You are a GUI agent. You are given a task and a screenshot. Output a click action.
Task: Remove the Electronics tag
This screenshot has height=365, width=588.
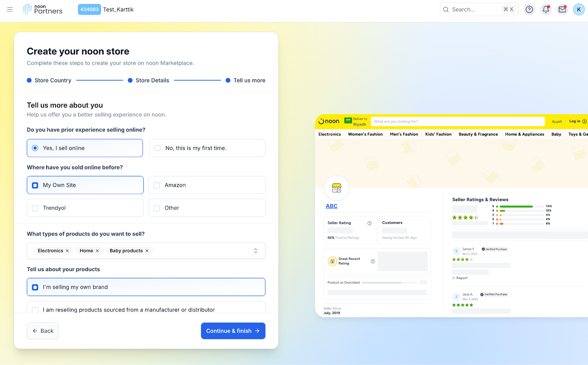coord(67,251)
